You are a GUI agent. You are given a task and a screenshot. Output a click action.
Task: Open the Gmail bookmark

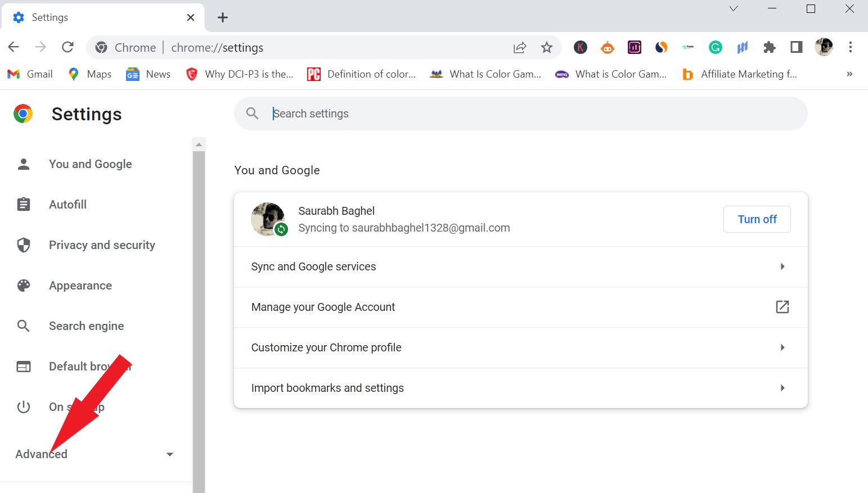point(29,74)
